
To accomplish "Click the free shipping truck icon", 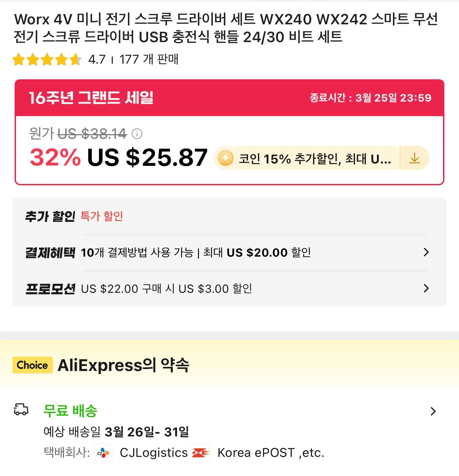I will [21, 410].
